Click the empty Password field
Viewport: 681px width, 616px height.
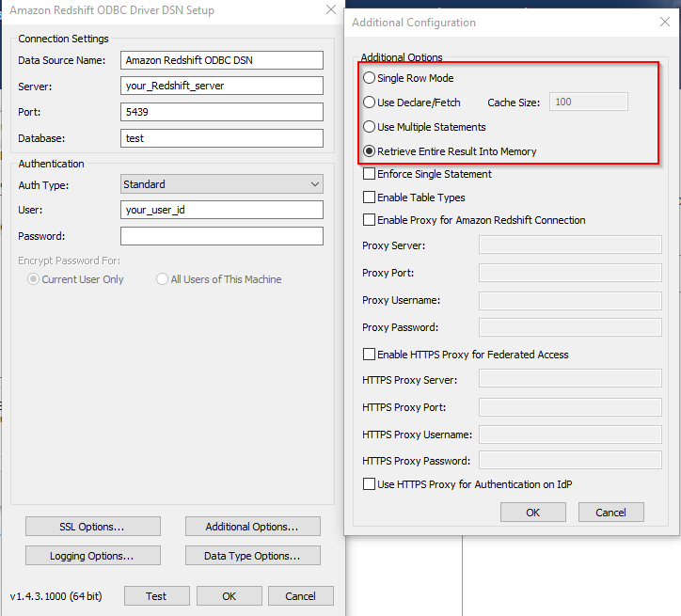pos(221,236)
